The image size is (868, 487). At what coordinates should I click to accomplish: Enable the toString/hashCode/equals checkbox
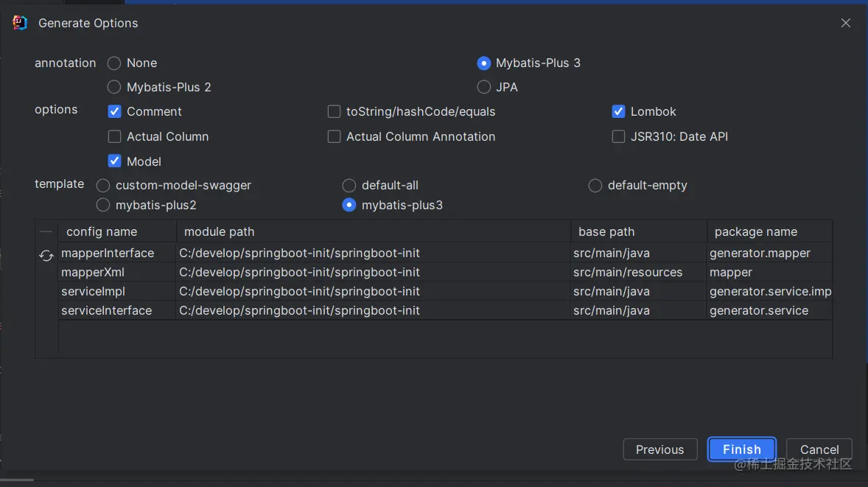pyautogui.click(x=334, y=111)
